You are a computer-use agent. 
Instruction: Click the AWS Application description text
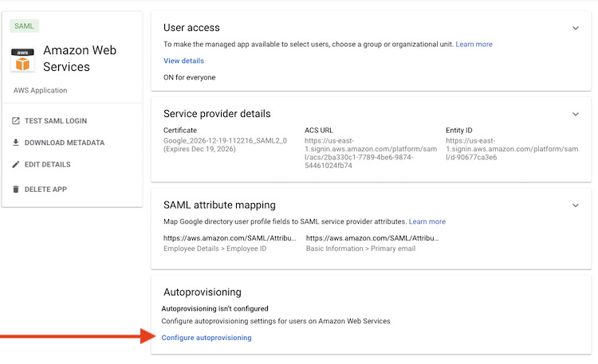coord(40,90)
